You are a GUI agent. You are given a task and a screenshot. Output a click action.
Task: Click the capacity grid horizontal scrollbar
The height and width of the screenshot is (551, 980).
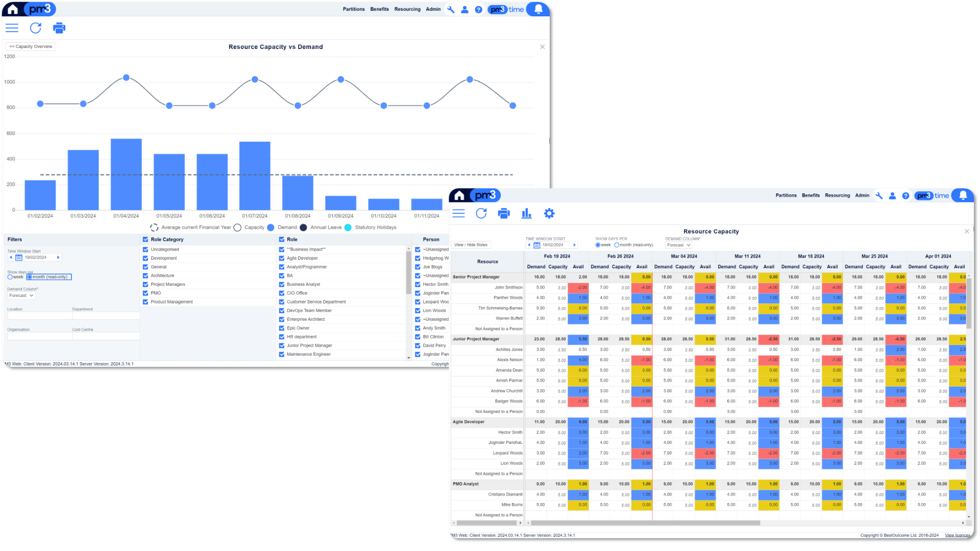pyautogui.click(x=646, y=523)
